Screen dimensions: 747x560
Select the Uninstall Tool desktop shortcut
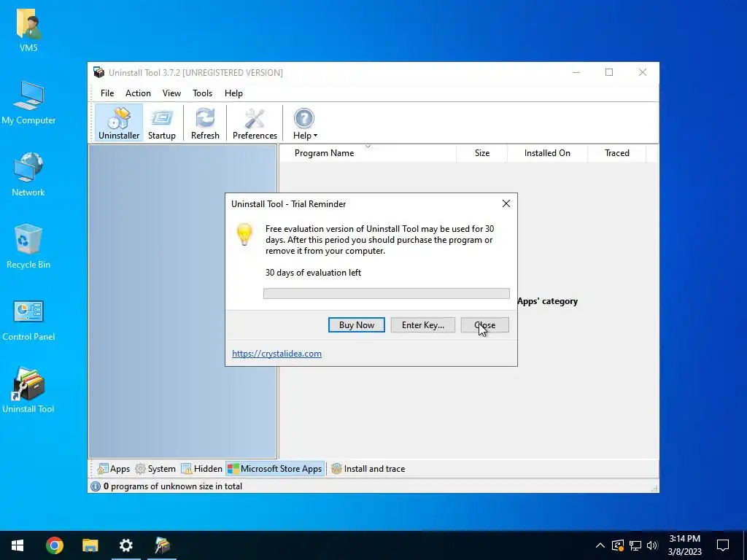coord(28,391)
